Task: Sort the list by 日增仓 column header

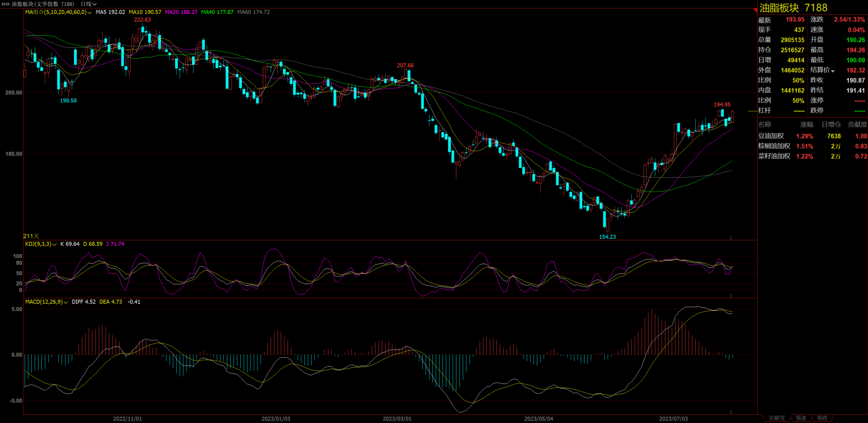Action: 831,124
